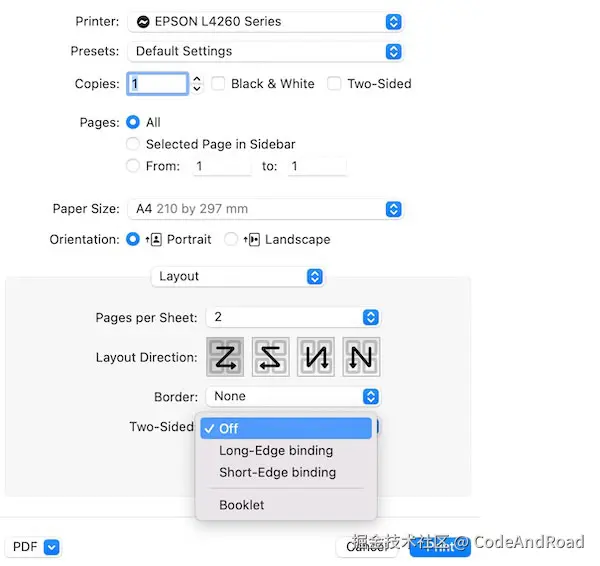The image size is (600, 566).
Task: Click the Copies stepper arrows
Action: [x=197, y=84]
